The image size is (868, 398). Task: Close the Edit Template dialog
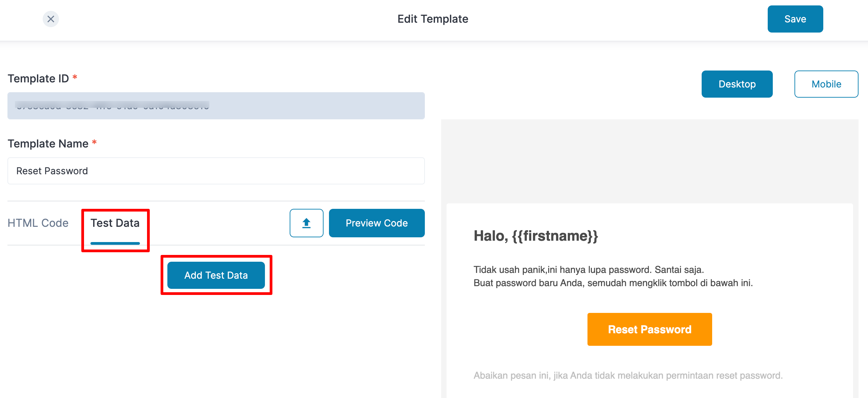click(x=51, y=19)
